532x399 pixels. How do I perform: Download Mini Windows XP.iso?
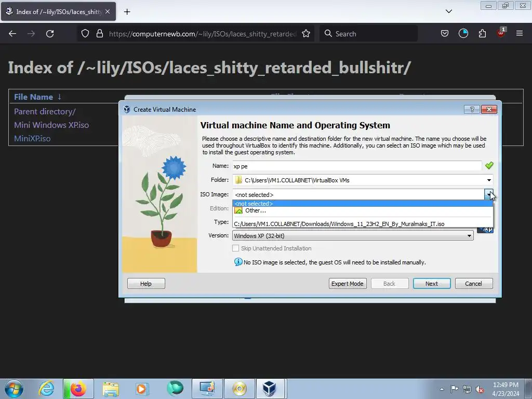coord(51,125)
